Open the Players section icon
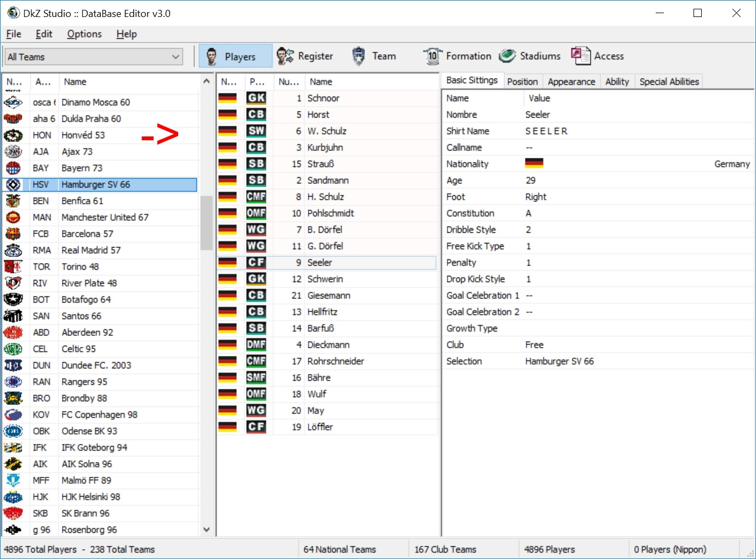This screenshot has width=756, height=559. [x=212, y=56]
